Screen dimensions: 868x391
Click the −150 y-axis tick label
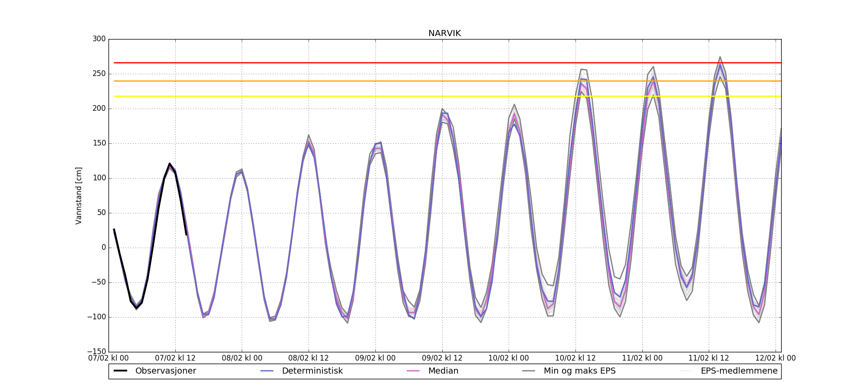click(x=96, y=351)
